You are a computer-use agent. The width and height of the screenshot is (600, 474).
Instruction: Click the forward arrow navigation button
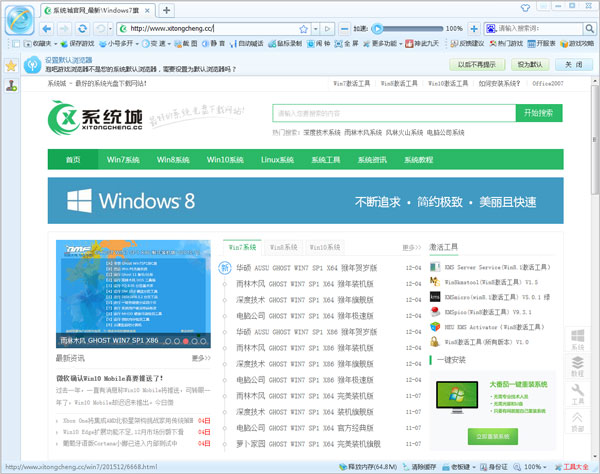pos(64,29)
